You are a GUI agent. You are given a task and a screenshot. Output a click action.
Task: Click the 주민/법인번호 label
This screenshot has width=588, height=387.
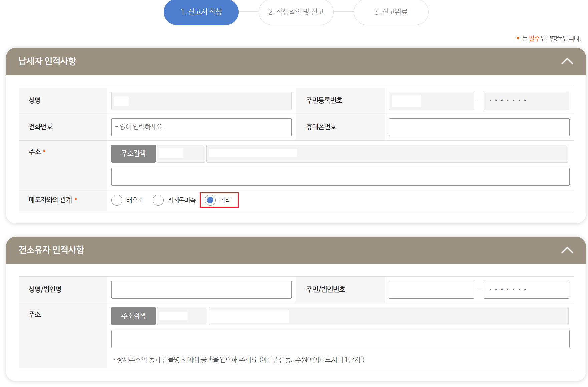326,289
